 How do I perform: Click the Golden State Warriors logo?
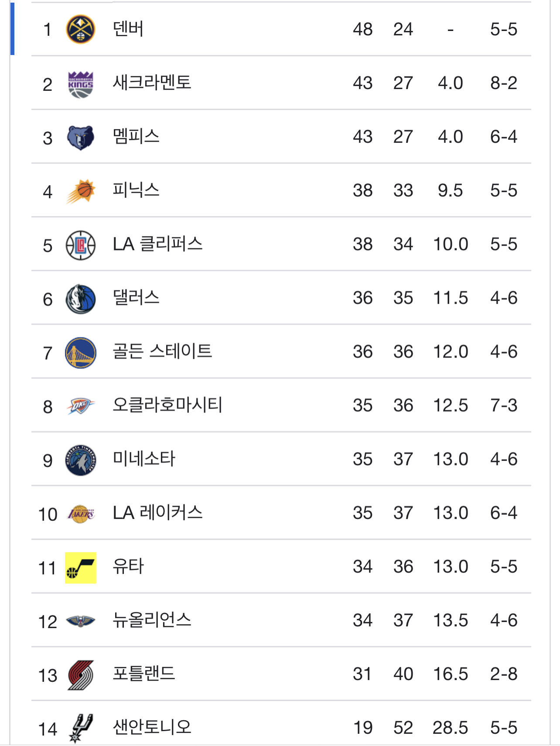[80, 353]
